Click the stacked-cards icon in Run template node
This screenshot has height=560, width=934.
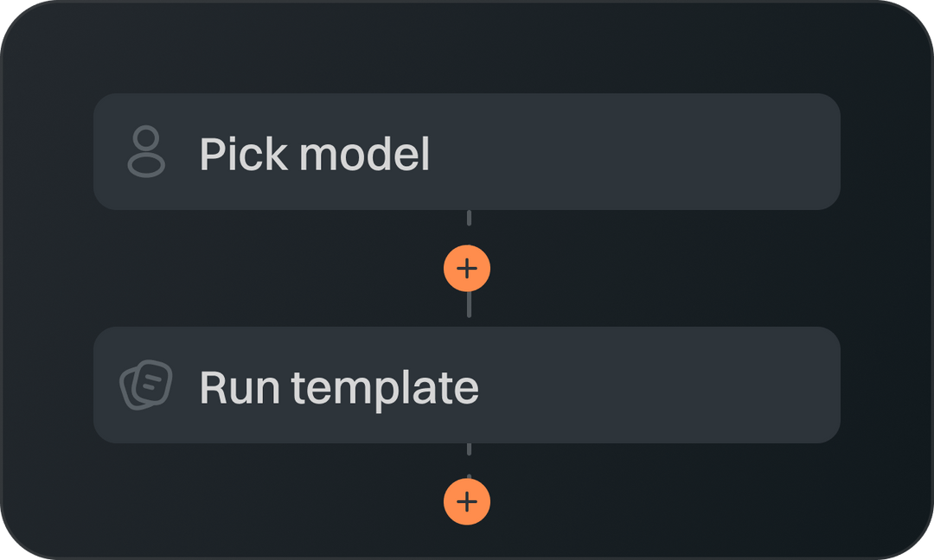[147, 385]
